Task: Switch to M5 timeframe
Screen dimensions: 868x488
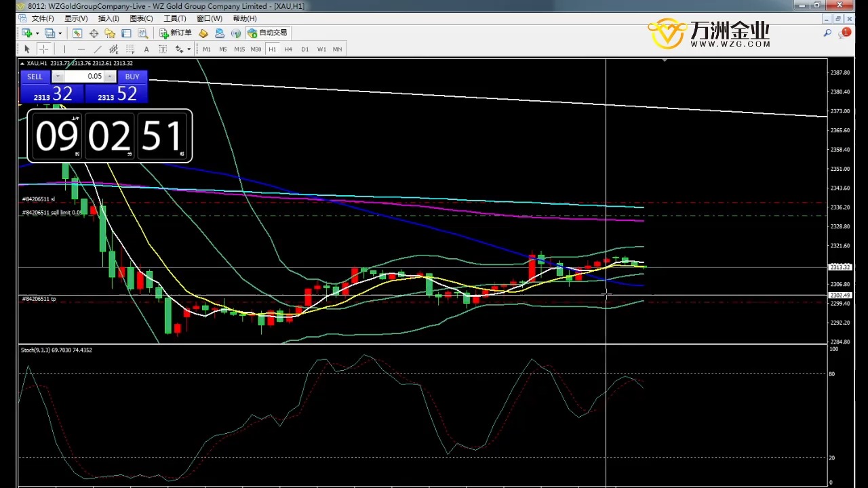Action: coord(222,49)
